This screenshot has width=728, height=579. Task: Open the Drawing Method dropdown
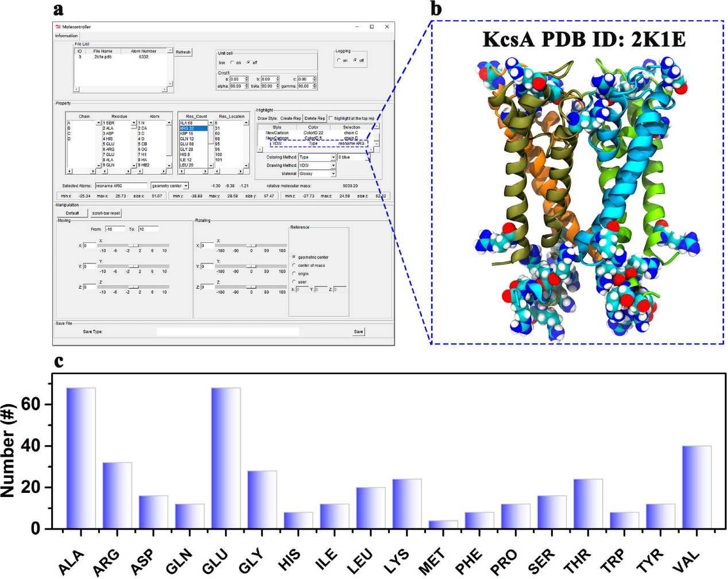click(x=333, y=165)
